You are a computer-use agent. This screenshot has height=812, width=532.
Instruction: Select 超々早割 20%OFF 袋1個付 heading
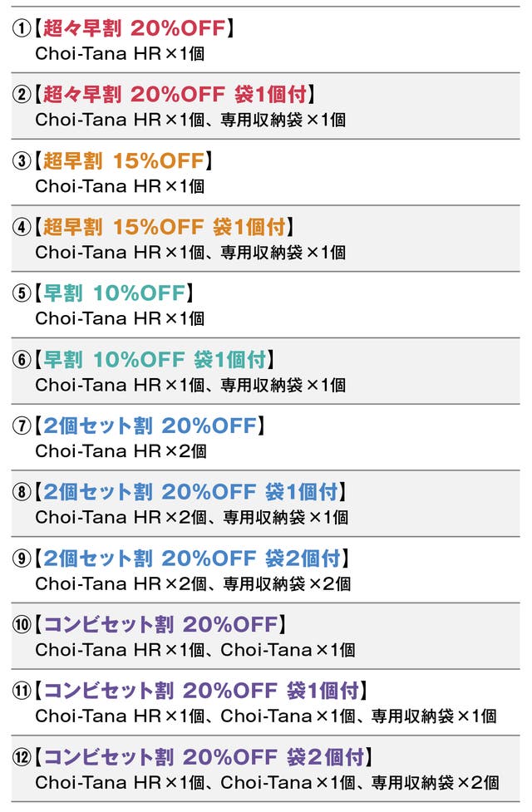[x=178, y=95]
